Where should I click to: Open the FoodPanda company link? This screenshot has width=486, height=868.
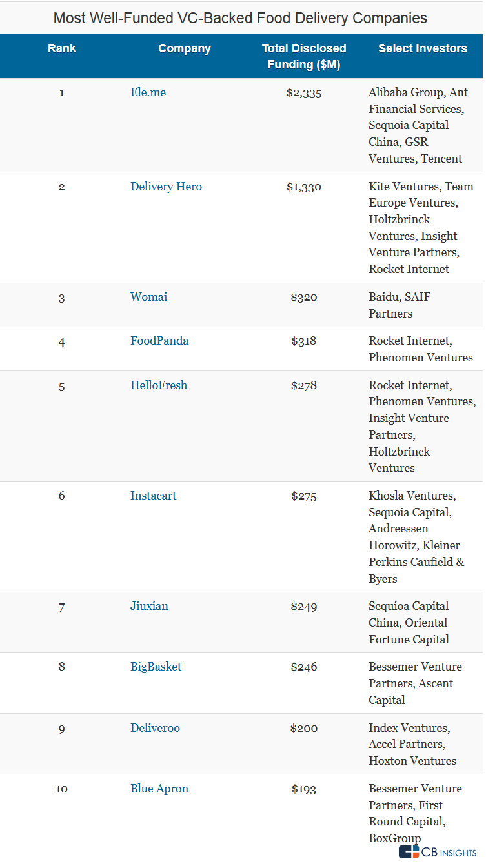(x=159, y=341)
